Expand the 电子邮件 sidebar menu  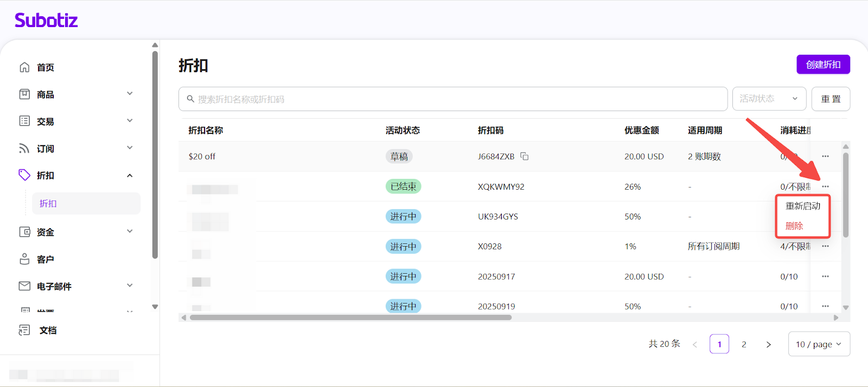pos(130,286)
